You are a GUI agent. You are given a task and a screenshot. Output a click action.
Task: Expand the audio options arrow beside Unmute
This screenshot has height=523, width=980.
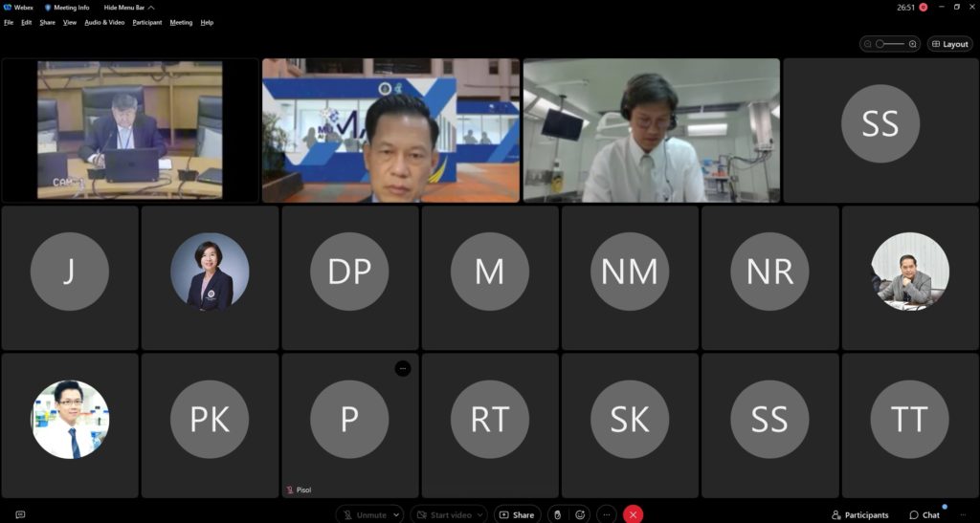coord(395,514)
